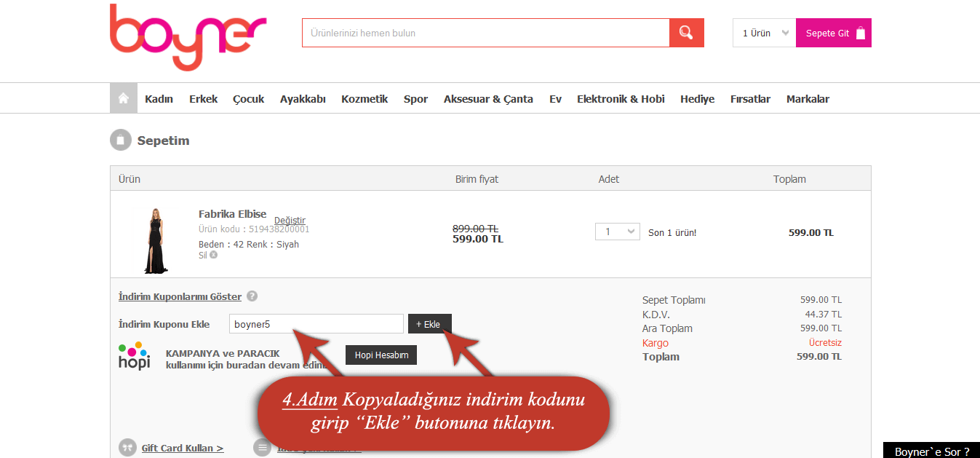
Task: Click the Sepetim heading
Action: (163, 141)
